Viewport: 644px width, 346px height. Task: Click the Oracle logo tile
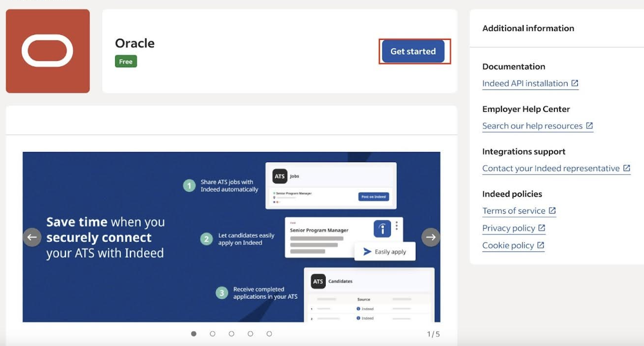[48, 51]
